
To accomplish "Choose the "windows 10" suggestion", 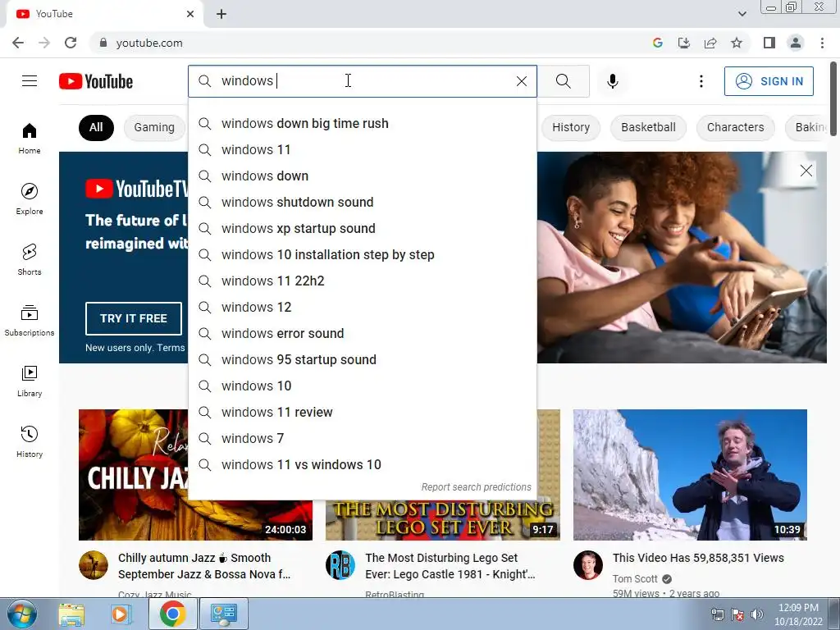I will 363,386.
